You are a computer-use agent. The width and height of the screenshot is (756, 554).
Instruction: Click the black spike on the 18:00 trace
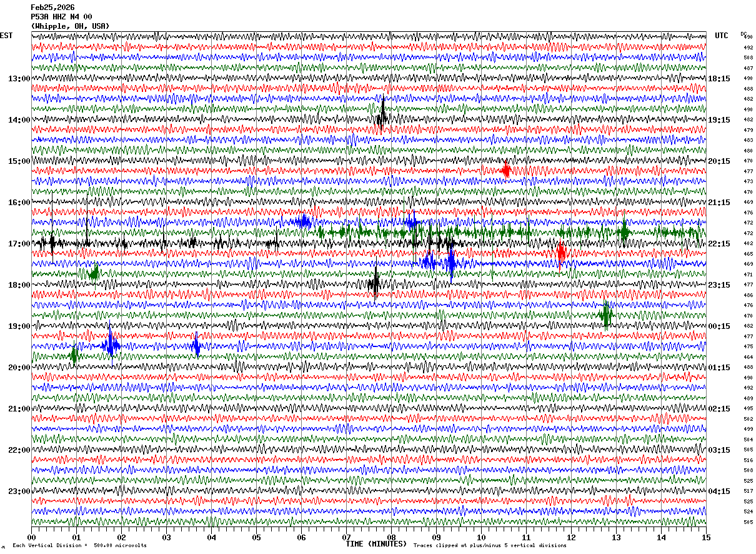[x=375, y=283]
